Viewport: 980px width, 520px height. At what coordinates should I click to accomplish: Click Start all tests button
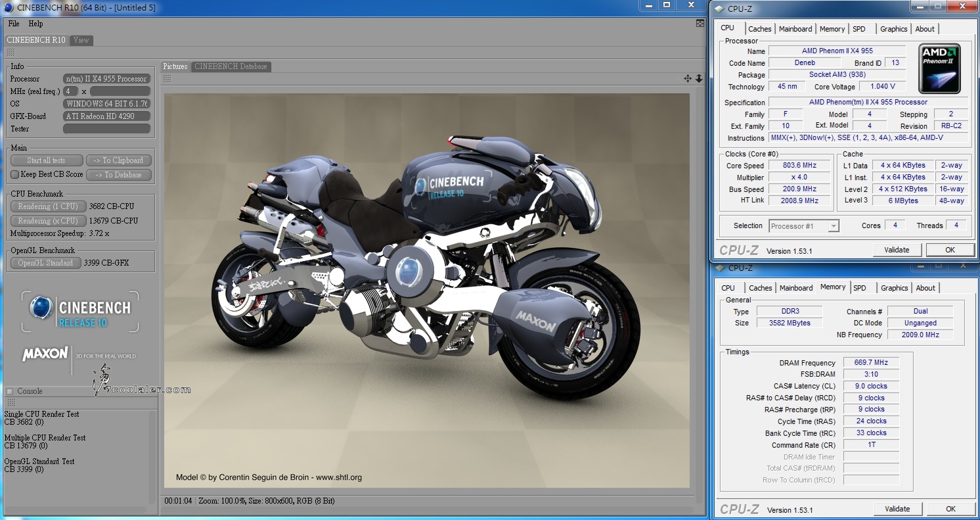47,160
